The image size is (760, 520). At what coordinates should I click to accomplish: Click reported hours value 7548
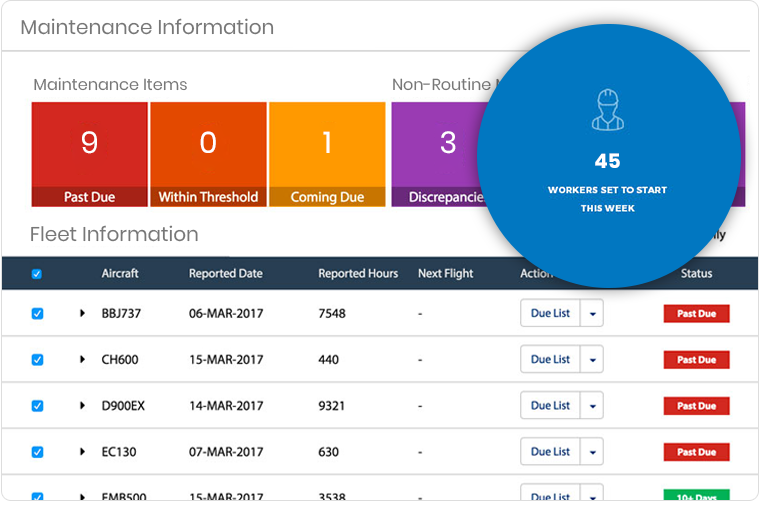click(x=332, y=314)
